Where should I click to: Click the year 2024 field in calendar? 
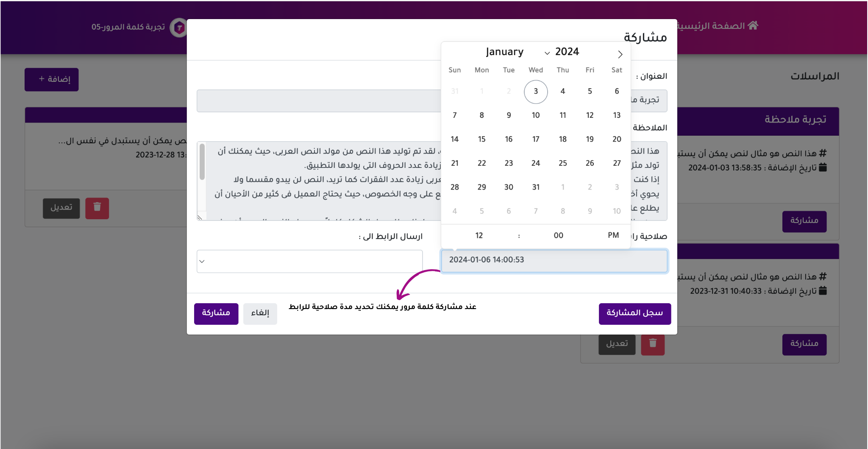pos(567,52)
